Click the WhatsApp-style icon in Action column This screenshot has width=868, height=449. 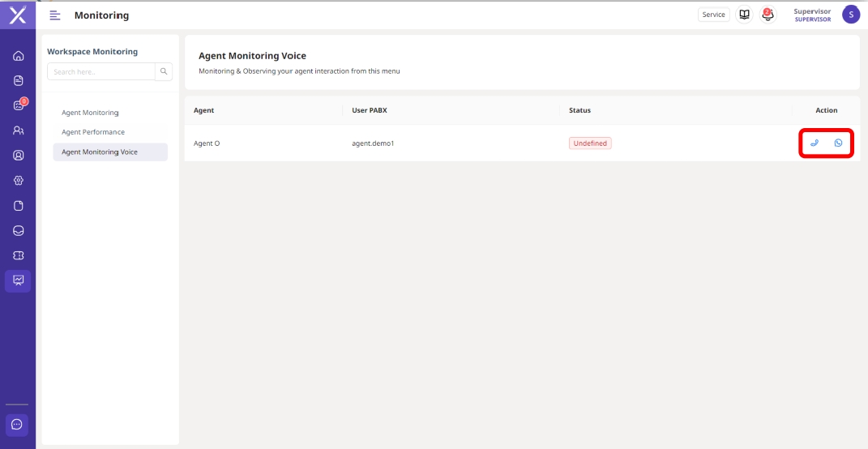838,143
